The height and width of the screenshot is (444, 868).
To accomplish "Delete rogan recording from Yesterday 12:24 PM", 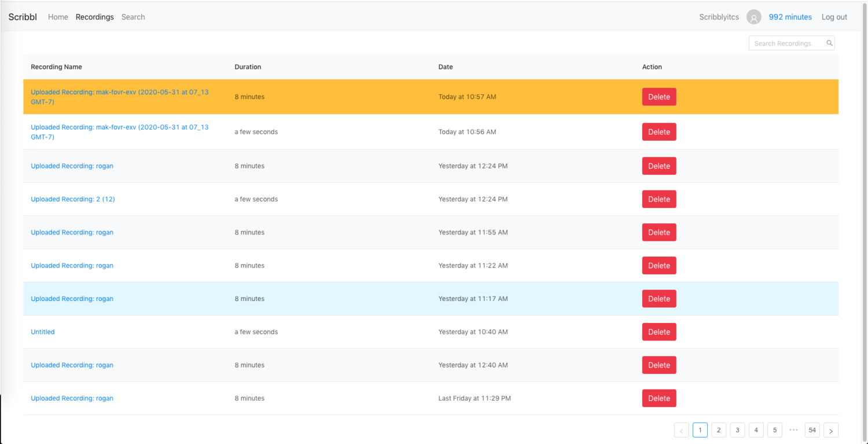I will pos(659,166).
